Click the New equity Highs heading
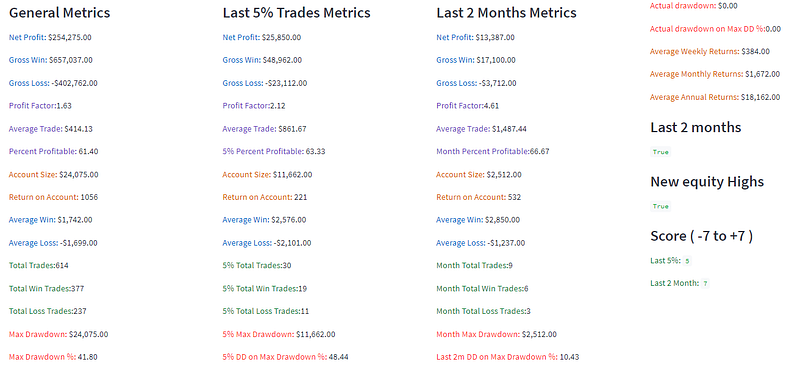Screen dimensions: 800x368 coord(707,182)
